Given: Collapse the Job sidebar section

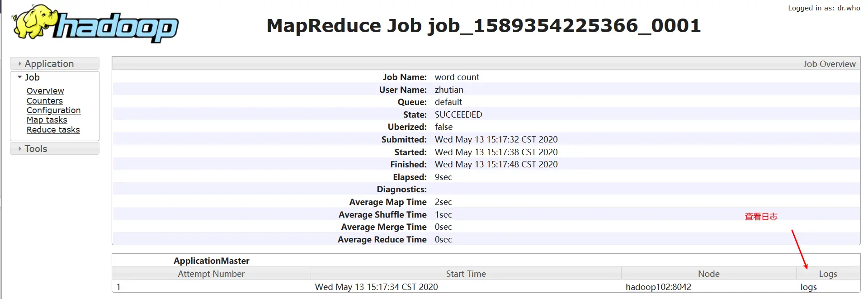Looking at the screenshot, I should (55, 77).
